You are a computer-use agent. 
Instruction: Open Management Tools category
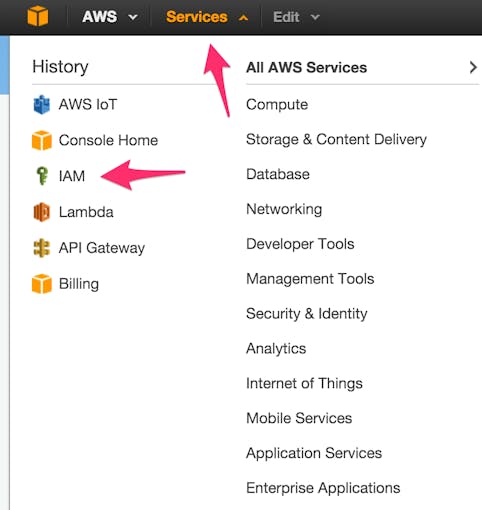click(310, 279)
